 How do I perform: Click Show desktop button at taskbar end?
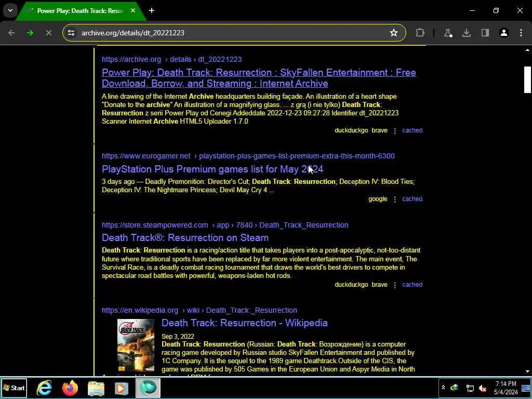(526, 388)
